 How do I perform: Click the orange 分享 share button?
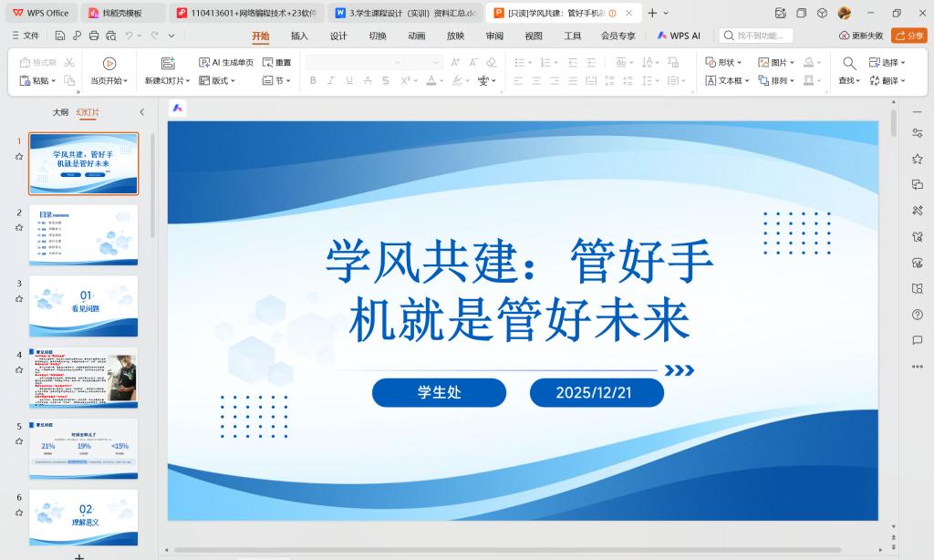pos(908,36)
